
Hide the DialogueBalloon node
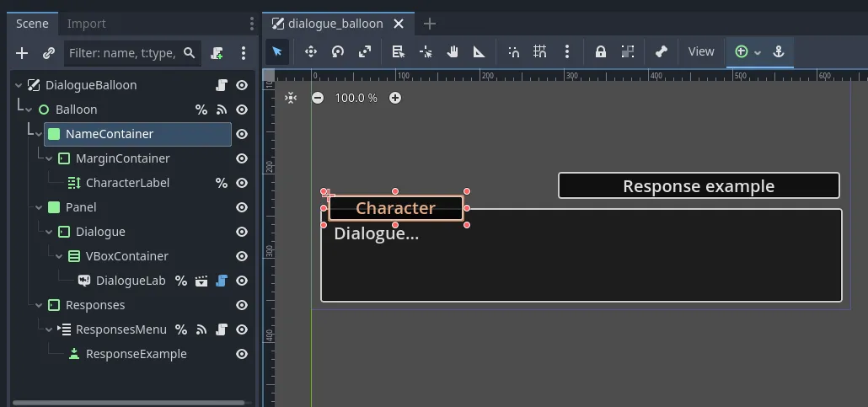(x=242, y=85)
